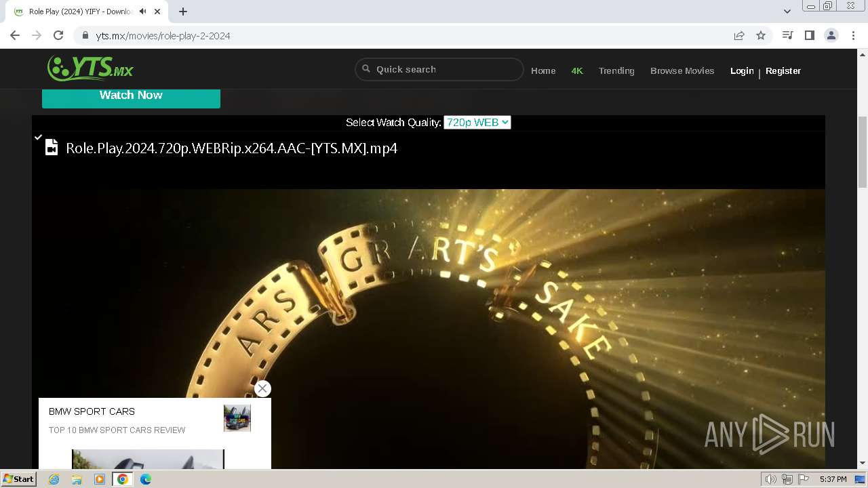Open the Browse Movies menu link
Image resolution: width=868 pixels, height=488 pixels.
682,70
